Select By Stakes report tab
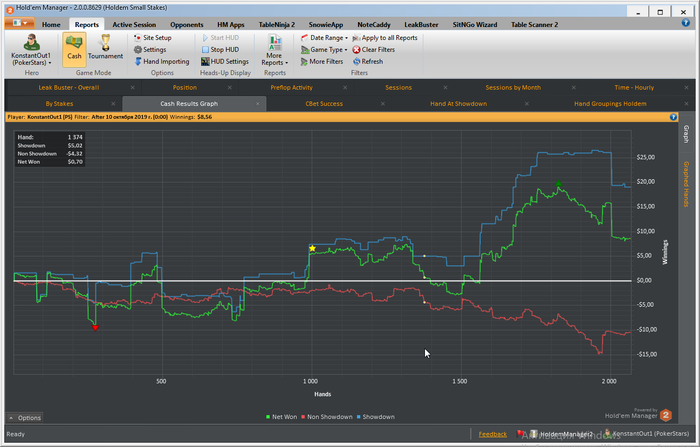 tap(59, 104)
